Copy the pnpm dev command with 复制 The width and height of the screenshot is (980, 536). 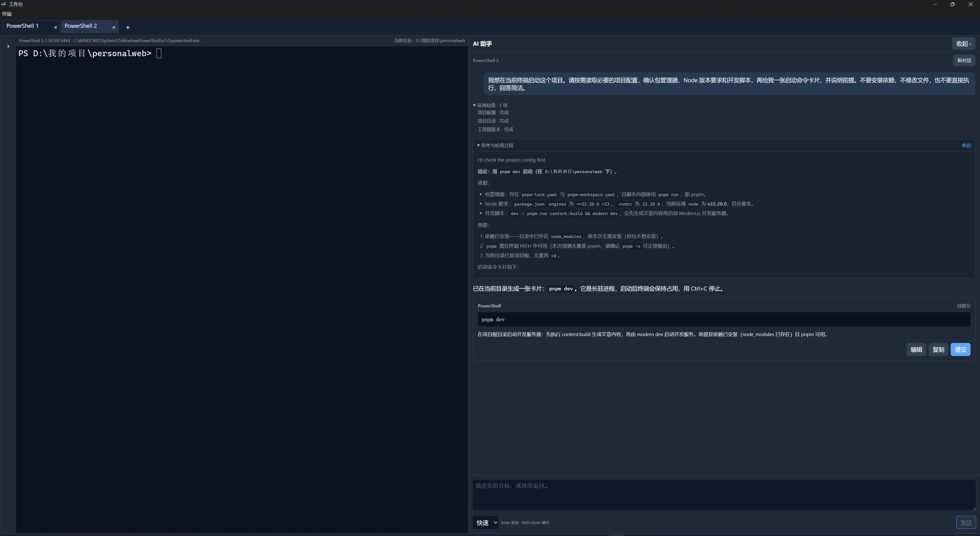tap(938, 350)
